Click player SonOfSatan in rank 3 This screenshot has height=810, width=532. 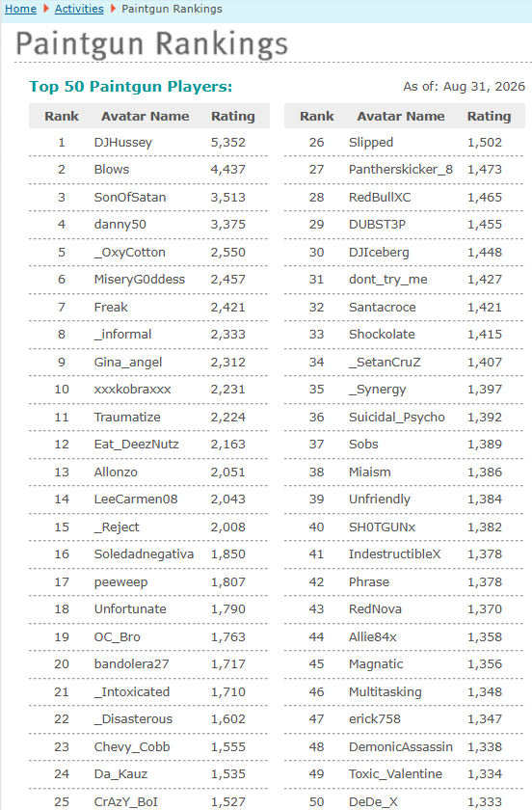(130, 198)
